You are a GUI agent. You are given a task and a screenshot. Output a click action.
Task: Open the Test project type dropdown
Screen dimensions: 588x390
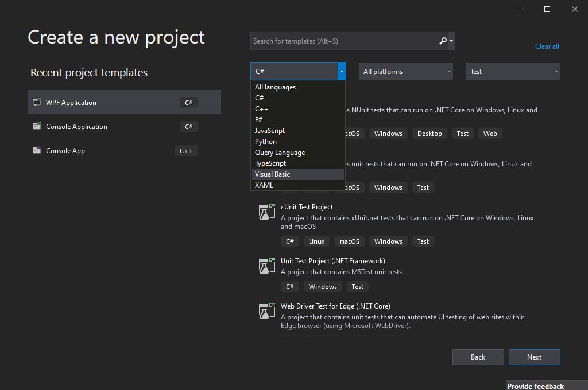[x=512, y=72]
